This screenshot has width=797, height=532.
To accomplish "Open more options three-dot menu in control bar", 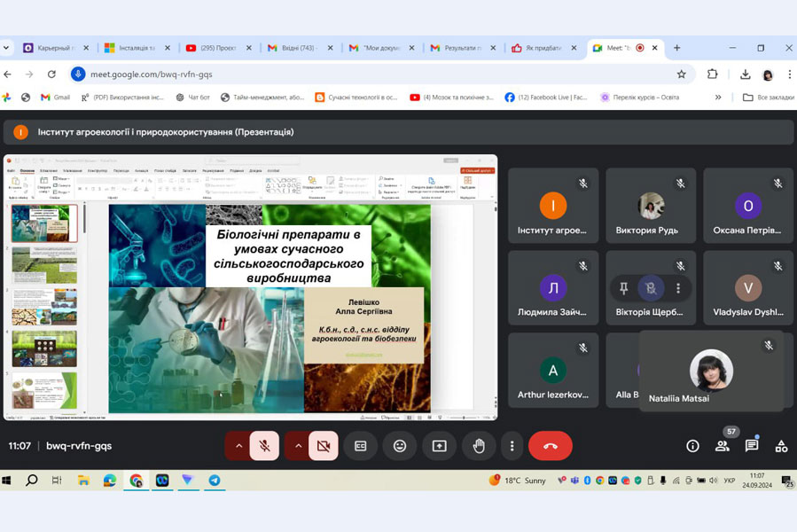I will (512, 446).
